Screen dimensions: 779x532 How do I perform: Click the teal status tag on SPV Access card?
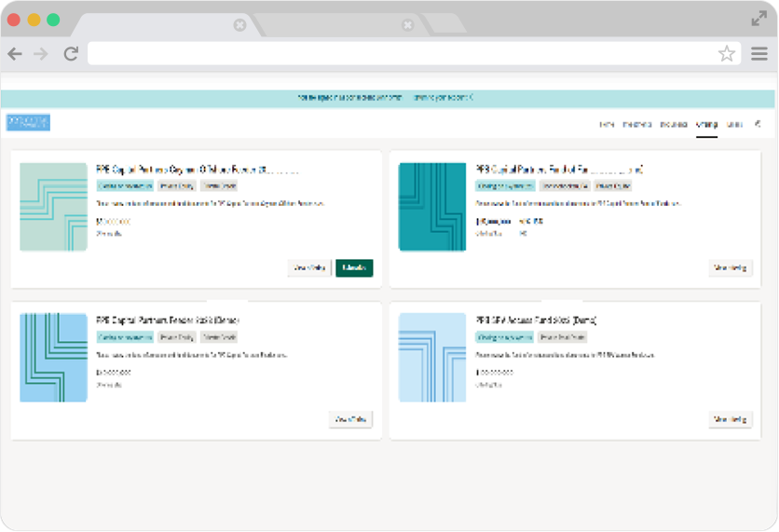pos(505,337)
